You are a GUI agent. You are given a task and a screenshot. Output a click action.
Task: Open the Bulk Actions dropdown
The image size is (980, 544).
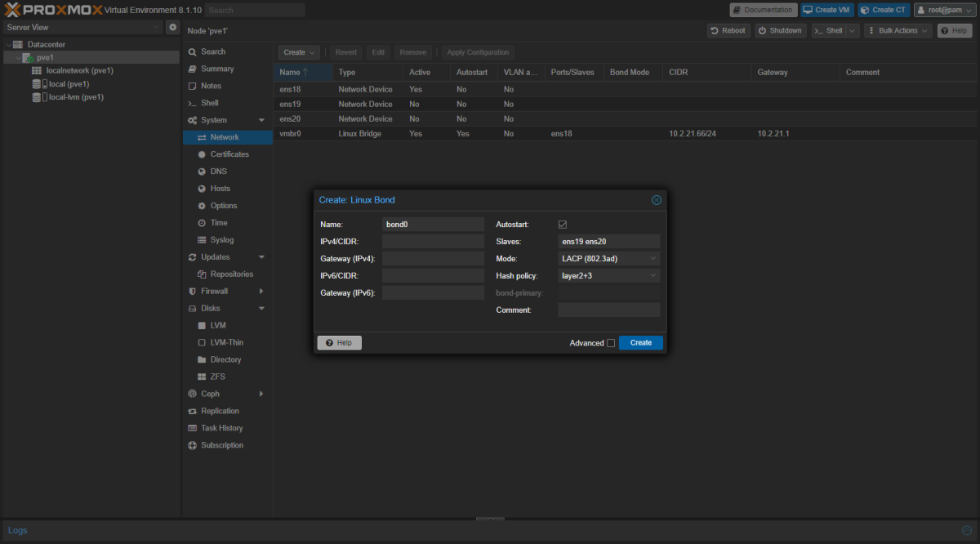click(898, 30)
